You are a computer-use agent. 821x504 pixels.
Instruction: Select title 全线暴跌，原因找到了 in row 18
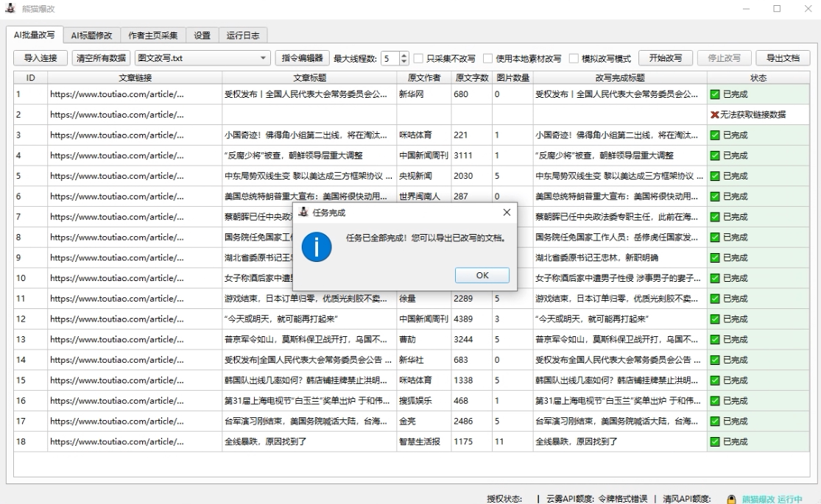pos(309,441)
